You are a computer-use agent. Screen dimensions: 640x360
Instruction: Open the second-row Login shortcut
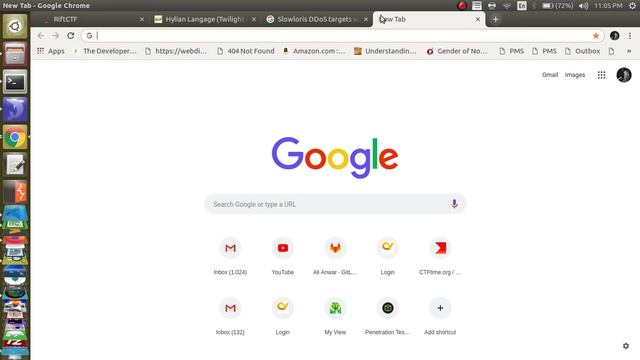[282, 316]
